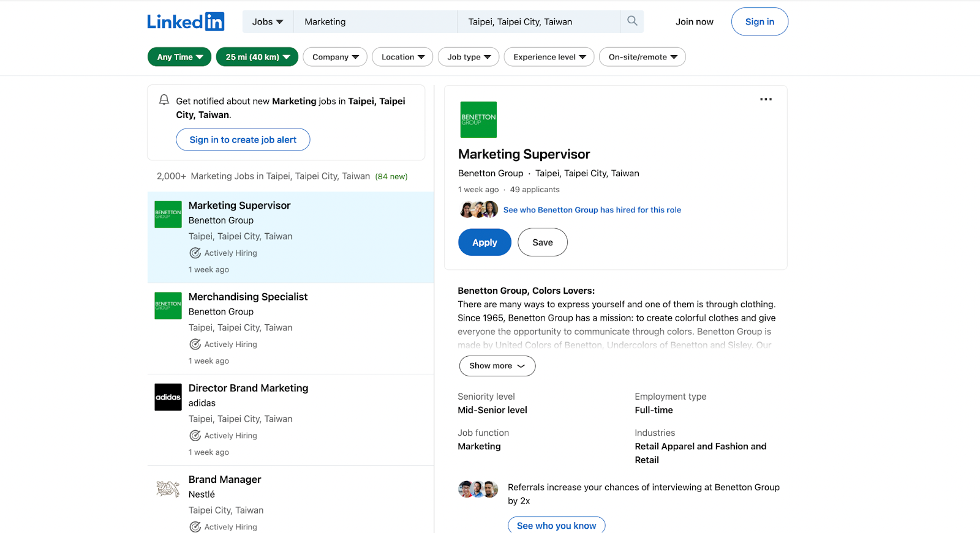Click the large Benetton Group logo in job details
980x533 pixels.
point(478,119)
